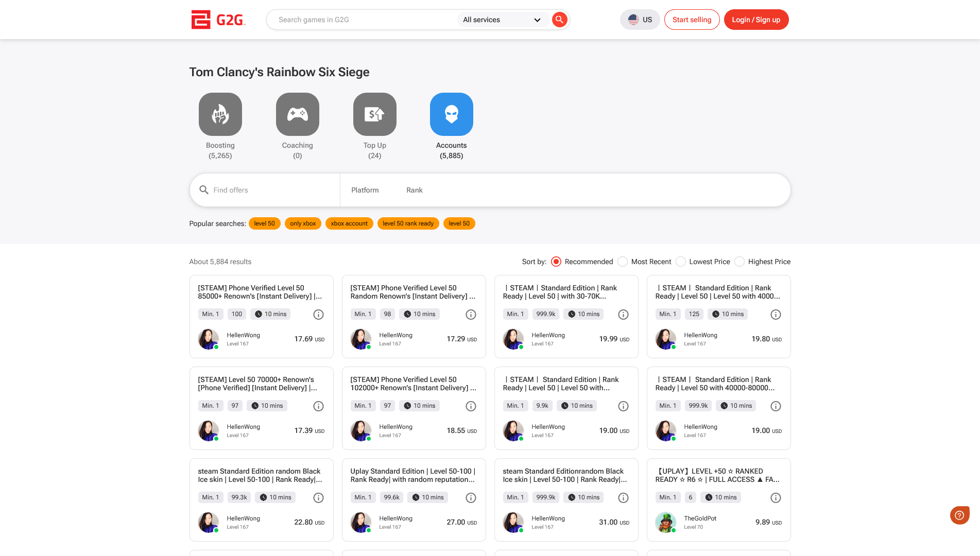Select the Accounts category icon
Screen dimensions: 980x556
coord(452,114)
